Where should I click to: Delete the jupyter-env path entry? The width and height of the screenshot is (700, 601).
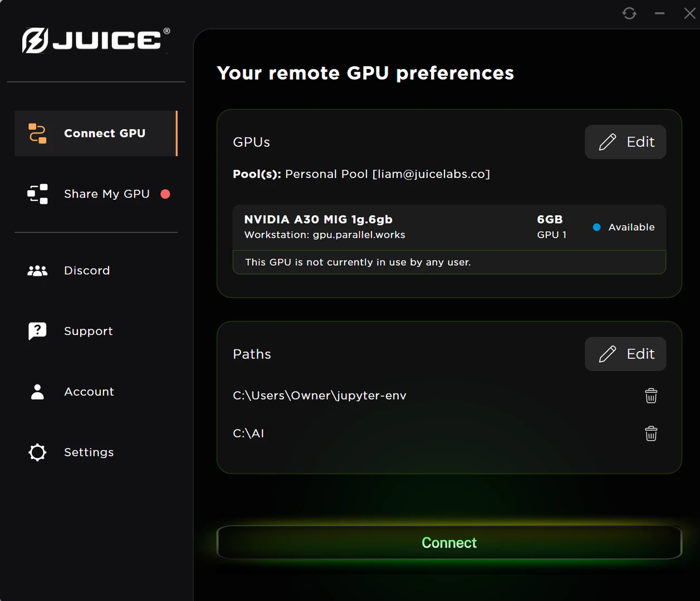[x=651, y=396]
